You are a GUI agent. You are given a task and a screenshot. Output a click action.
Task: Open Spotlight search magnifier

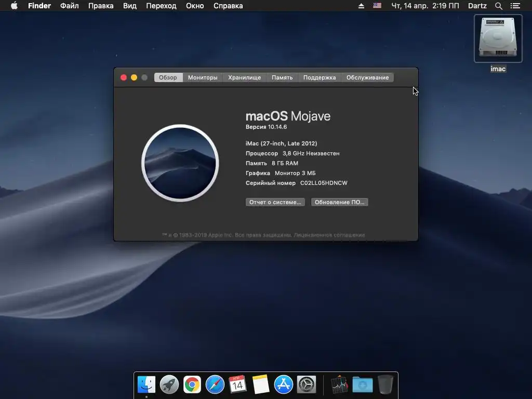[498, 6]
